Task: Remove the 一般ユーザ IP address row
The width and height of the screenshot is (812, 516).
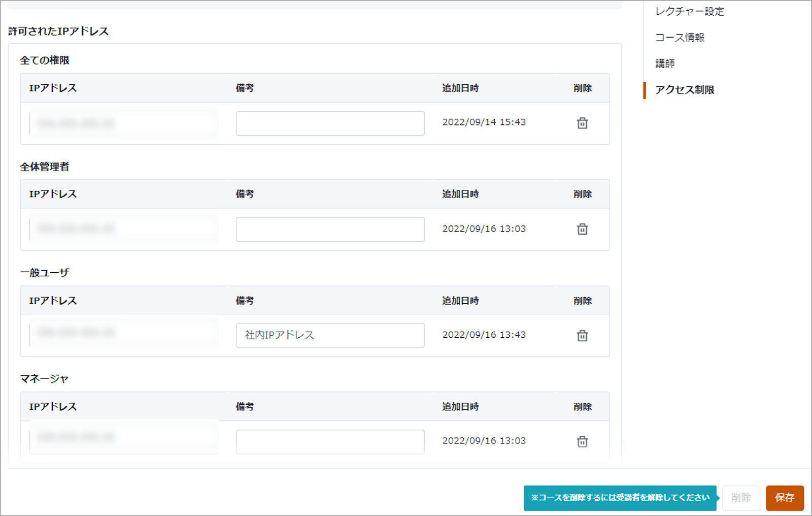Action: point(582,336)
